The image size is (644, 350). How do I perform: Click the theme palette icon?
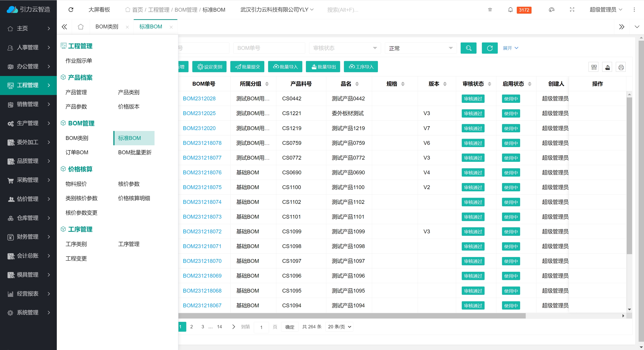pyautogui.click(x=551, y=10)
